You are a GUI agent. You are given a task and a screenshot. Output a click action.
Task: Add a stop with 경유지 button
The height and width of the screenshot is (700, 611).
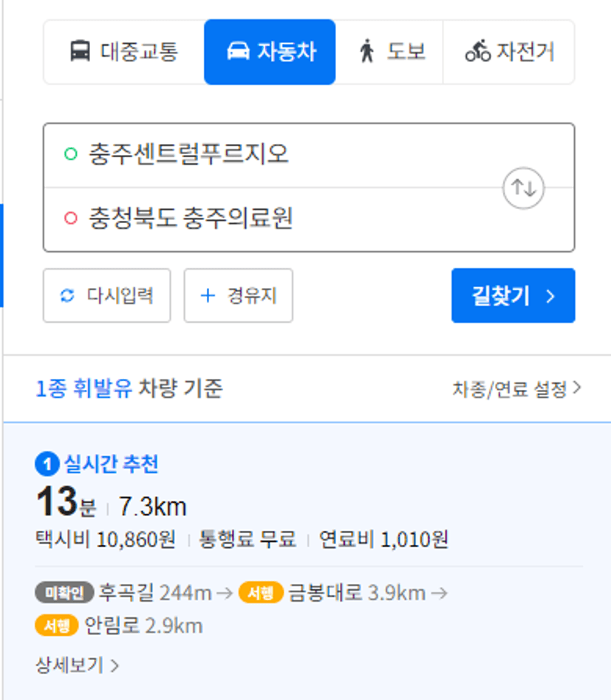pos(239,295)
